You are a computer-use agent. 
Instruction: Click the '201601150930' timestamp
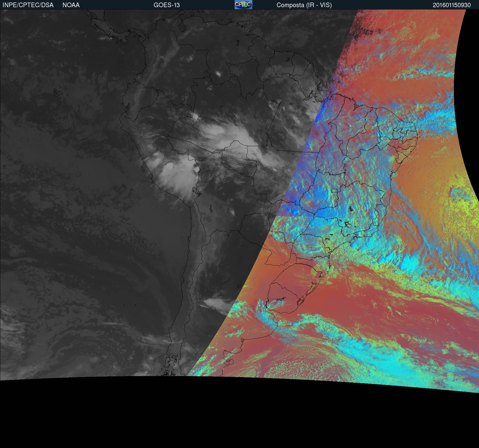(452, 5)
